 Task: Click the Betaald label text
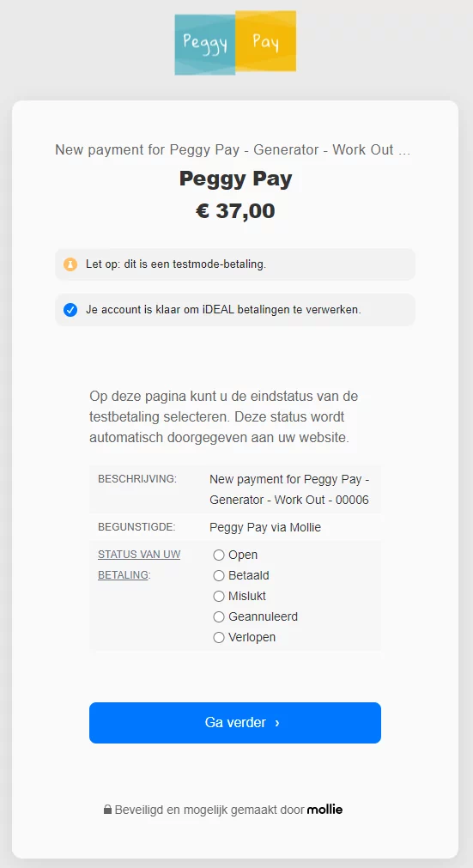point(248,576)
